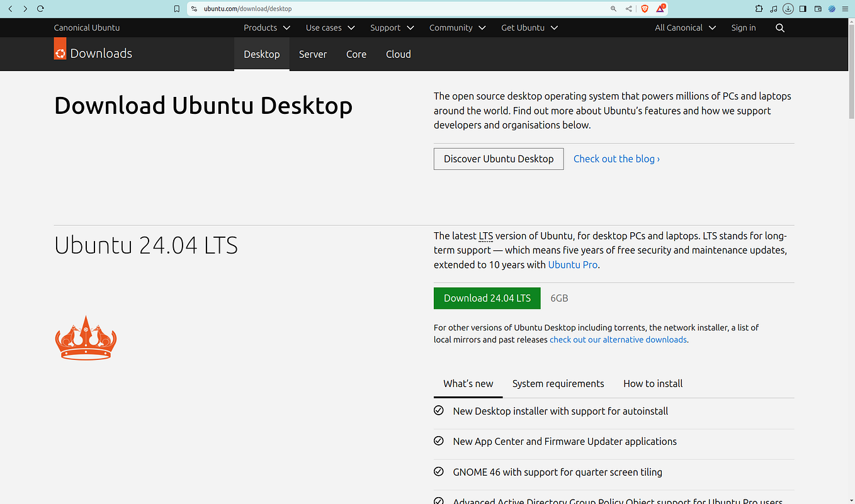
Task: Bookmark this page using the bookmark icon
Action: (x=176, y=9)
